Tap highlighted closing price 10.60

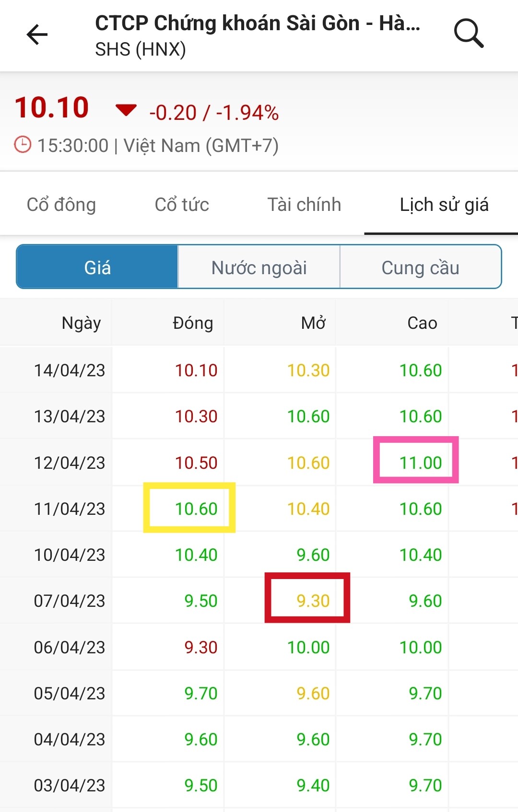click(x=196, y=509)
